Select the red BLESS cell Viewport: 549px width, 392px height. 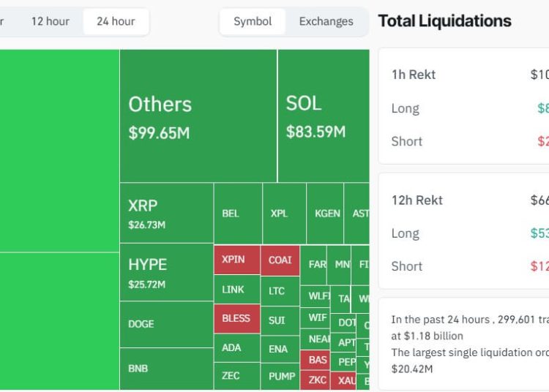[x=236, y=319]
